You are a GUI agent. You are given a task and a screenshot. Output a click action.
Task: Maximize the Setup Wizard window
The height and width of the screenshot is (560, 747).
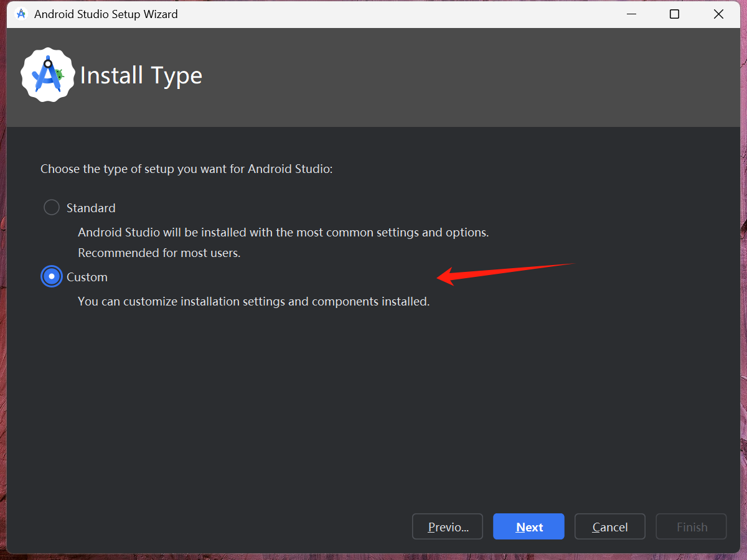pyautogui.click(x=674, y=14)
